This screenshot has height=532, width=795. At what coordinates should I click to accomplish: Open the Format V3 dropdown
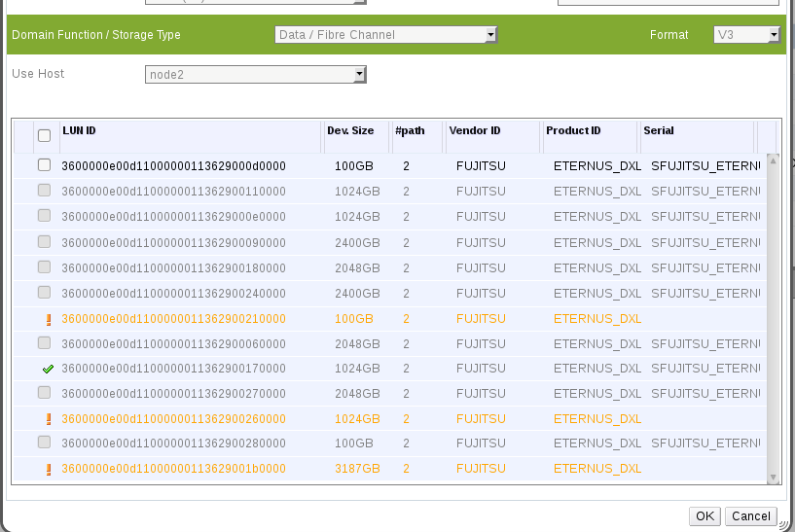pos(746,34)
